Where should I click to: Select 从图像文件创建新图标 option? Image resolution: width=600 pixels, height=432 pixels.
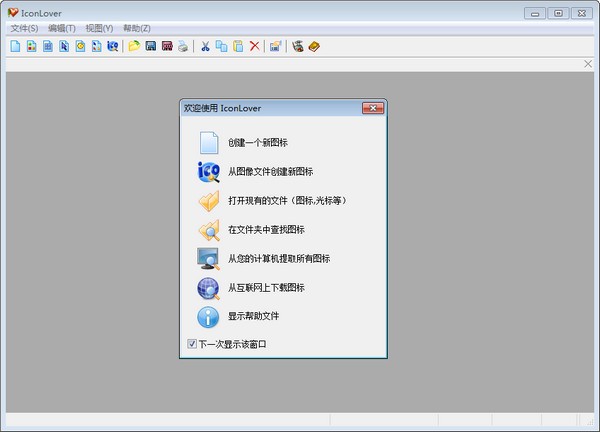[270, 172]
